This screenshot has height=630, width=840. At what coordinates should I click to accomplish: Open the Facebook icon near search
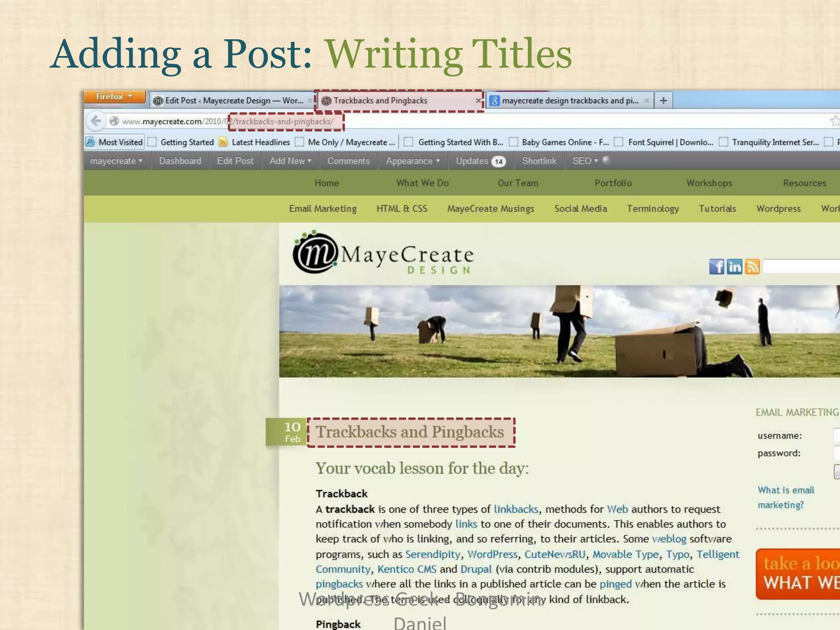(717, 267)
